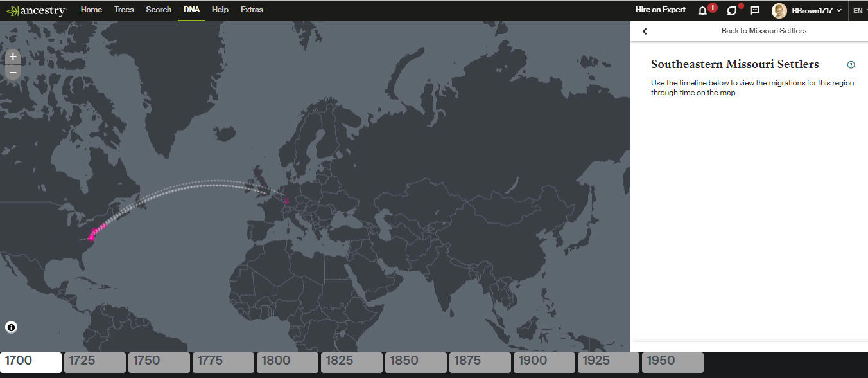Click the Ancestry logo

[x=36, y=10]
